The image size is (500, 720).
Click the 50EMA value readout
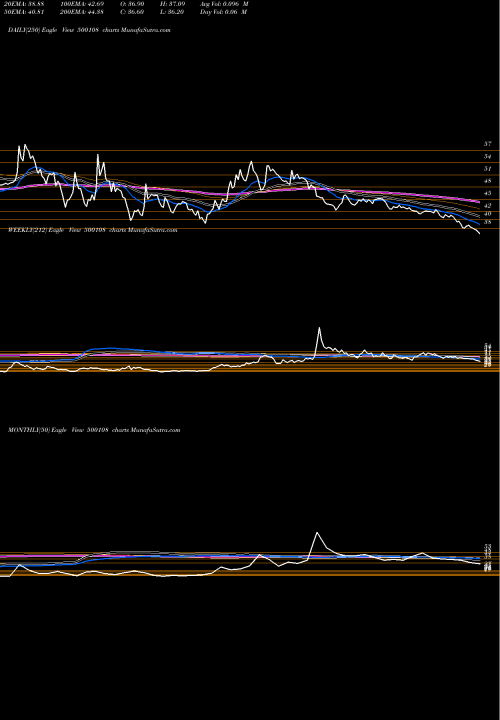[22, 12]
